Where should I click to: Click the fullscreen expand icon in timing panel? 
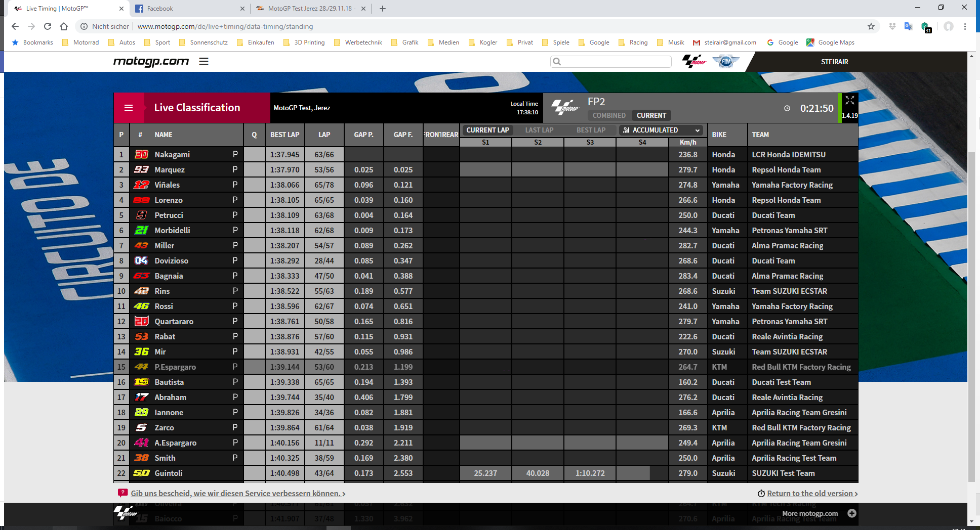[849, 101]
